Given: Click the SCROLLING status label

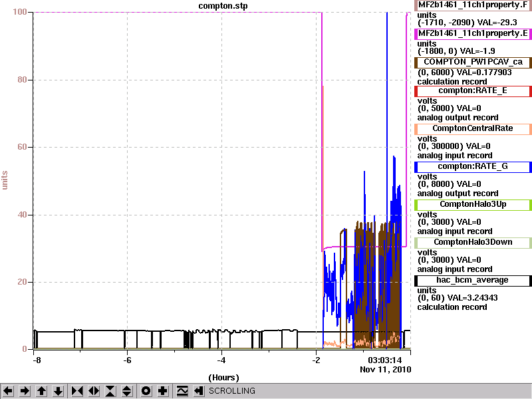Looking at the screenshot, I should (x=231, y=391).
